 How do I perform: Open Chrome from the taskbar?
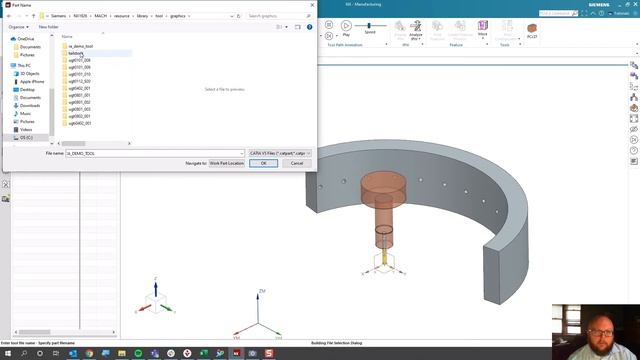tap(89, 353)
